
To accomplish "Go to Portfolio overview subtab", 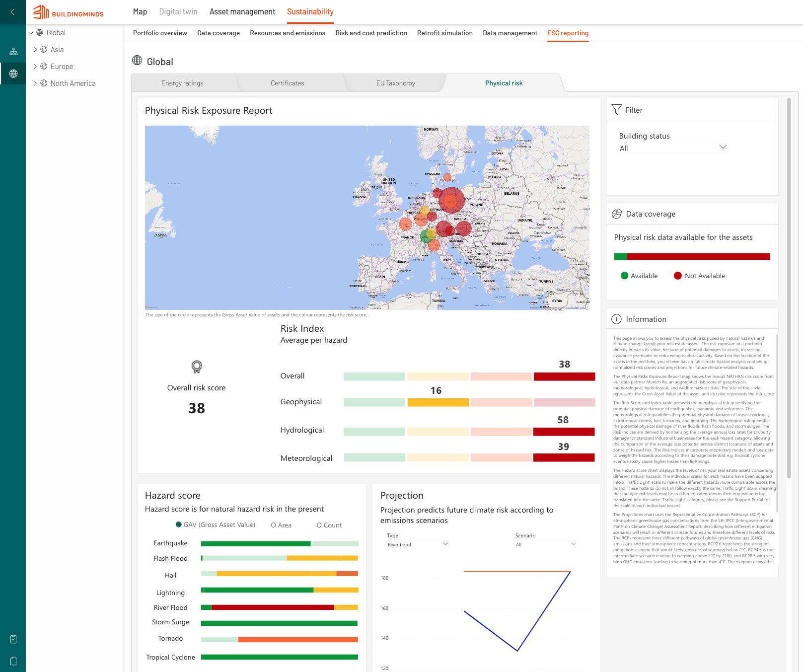I will click(x=160, y=33).
